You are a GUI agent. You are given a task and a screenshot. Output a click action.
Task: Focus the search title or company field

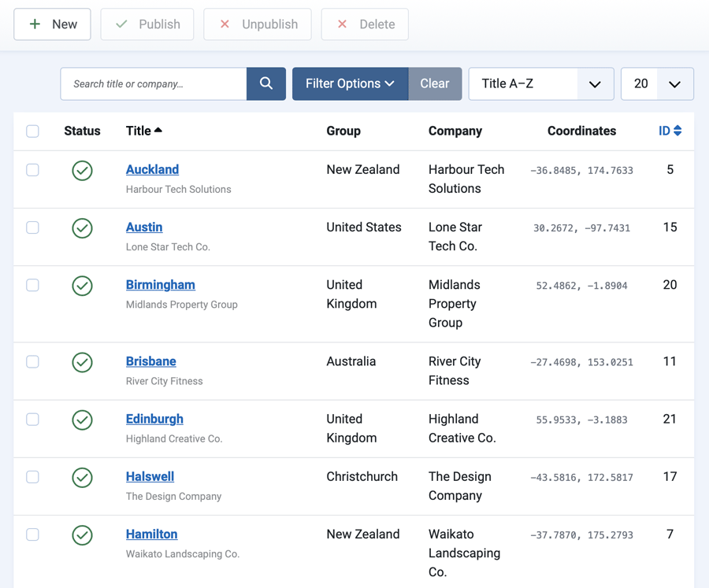tap(154, 83)
